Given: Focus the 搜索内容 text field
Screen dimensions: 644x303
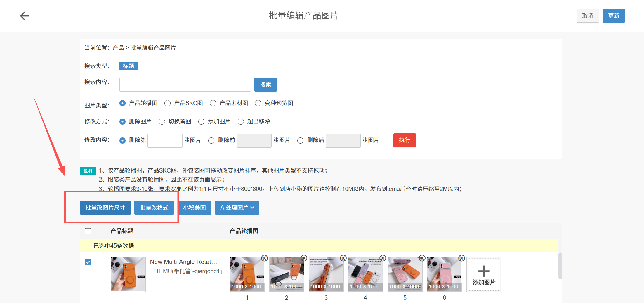Looking at the screenshot, I should tap(185, 85).
